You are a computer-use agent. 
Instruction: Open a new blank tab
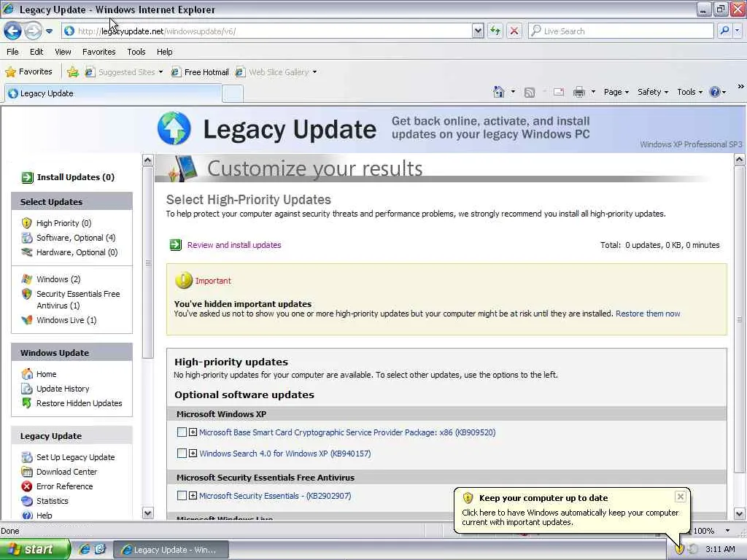(233, 94)
